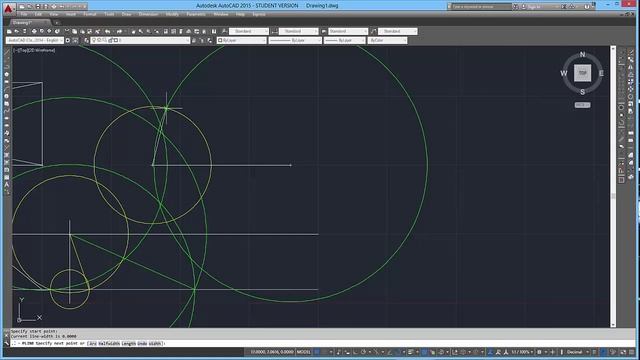Click the Plot printer icon
The height and width of the screenshot is (360, 640).
tap(34, 31)
